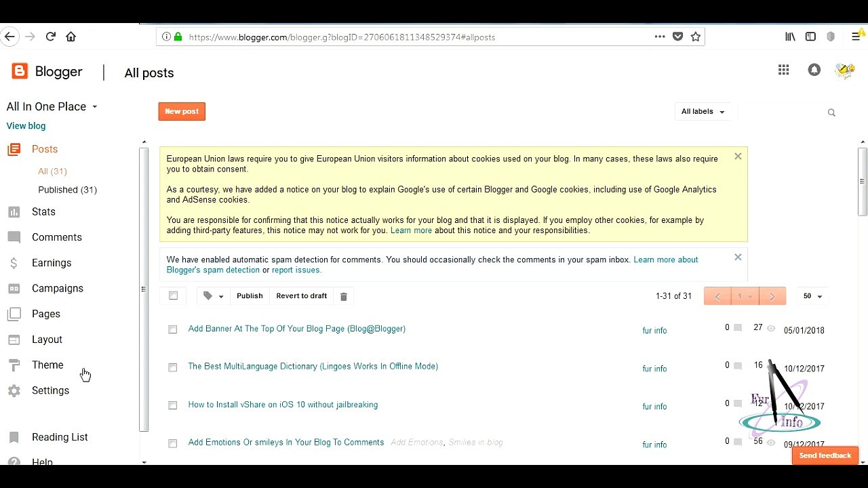Image resolution: width=868 pixels, height=488 pixels.
Task: Click the Blogger logo icon
Action: click(x=20, y=70)
